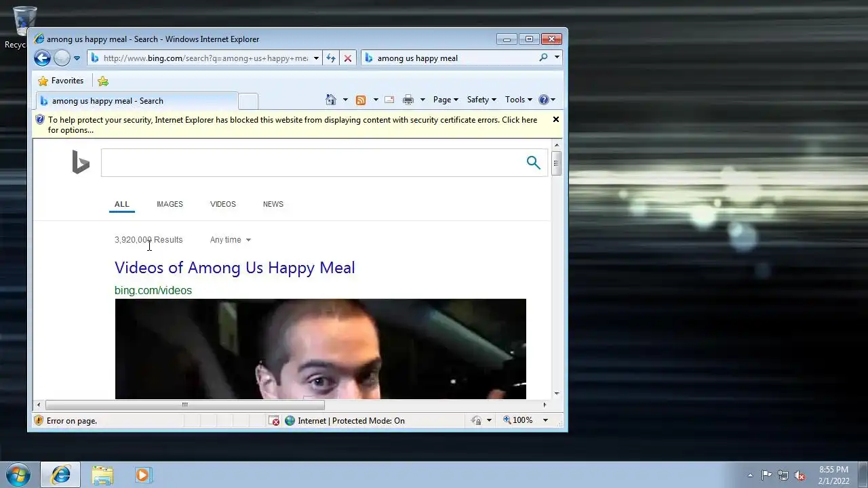Image resolution: width=868 pixels, height=488 pixels.
Task: Click the 'Error on page.' status text
Action: coord(72,421)
